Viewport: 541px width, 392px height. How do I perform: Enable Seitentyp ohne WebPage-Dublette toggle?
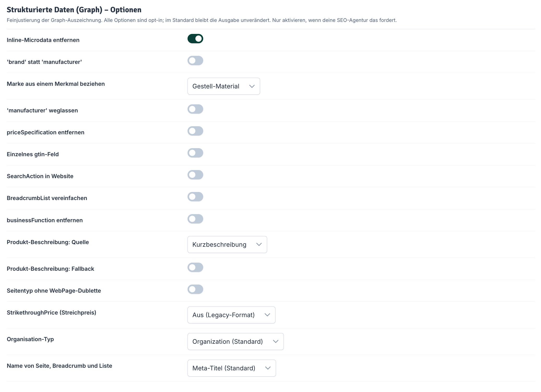195,289
